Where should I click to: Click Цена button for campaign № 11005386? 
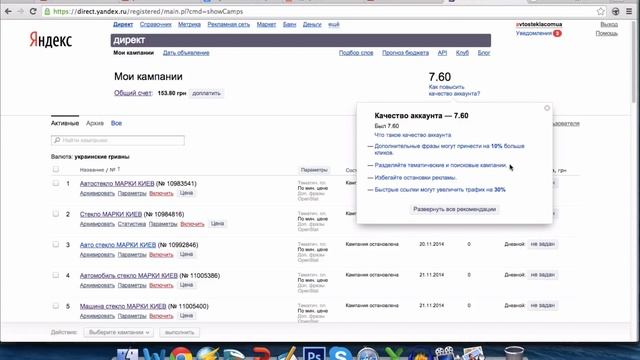(186, 285)
